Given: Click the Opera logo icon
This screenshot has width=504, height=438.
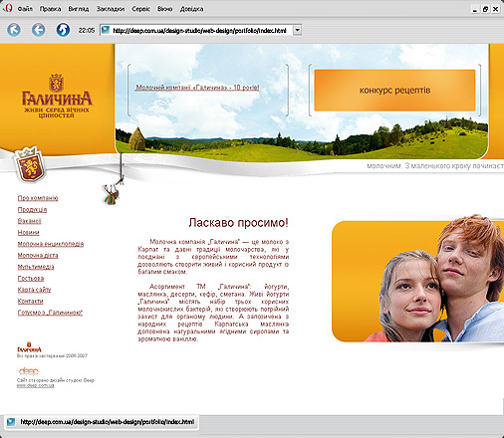Looking at the screenshot, I should 8,8.
